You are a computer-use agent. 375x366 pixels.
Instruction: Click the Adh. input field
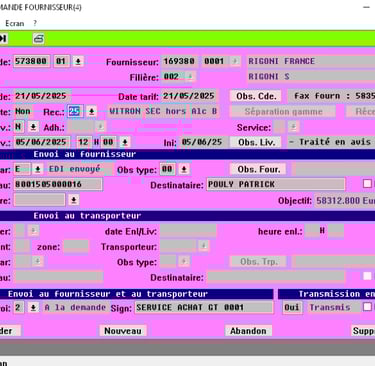[x=81, y=127]
